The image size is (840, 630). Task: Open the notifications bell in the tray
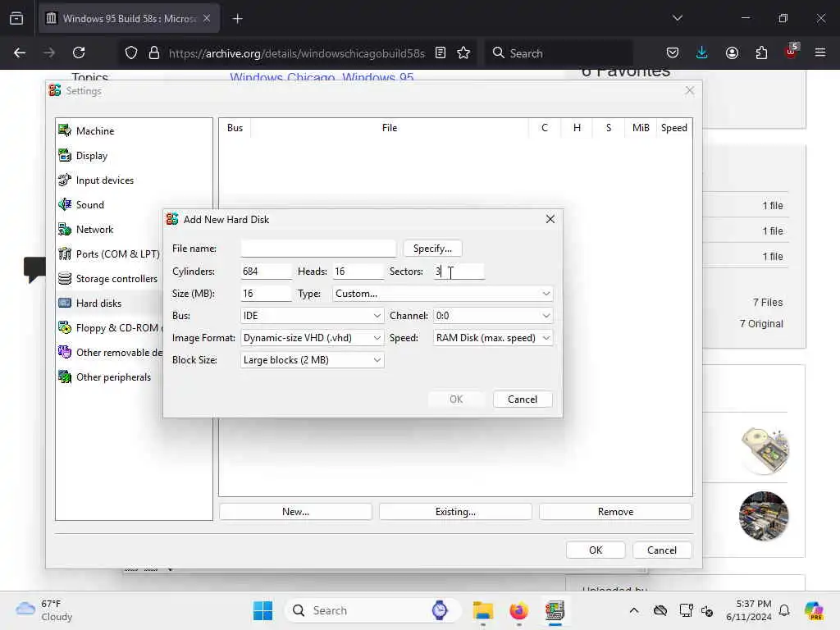click(784, 610)
